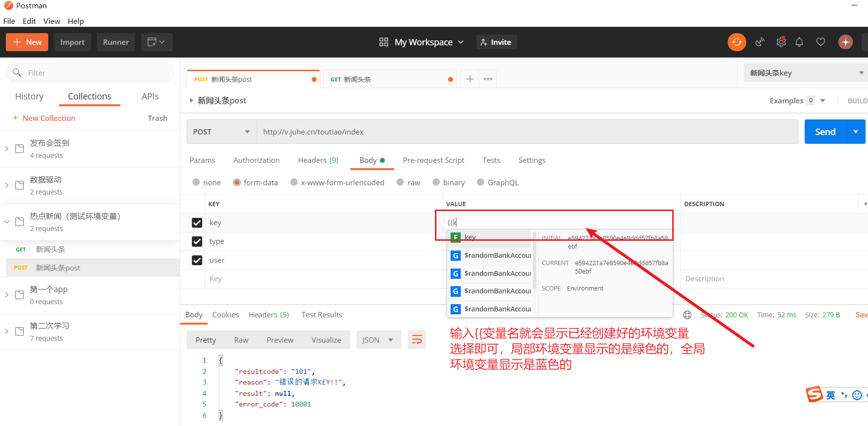Click the workspace grid icon
This screenshot has width=868, height=426.
click(x=384, y=42)
